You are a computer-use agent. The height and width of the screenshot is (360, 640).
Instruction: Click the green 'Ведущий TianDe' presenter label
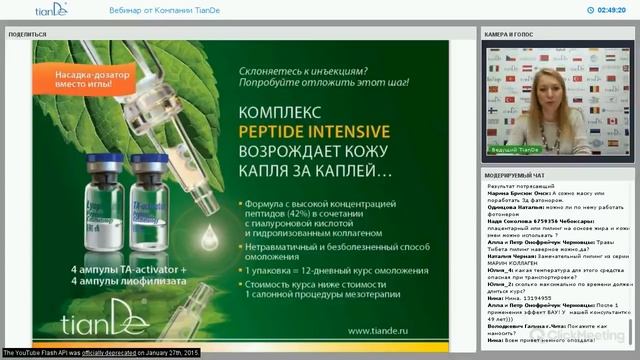pyautogui.click(x=515, y=150)
